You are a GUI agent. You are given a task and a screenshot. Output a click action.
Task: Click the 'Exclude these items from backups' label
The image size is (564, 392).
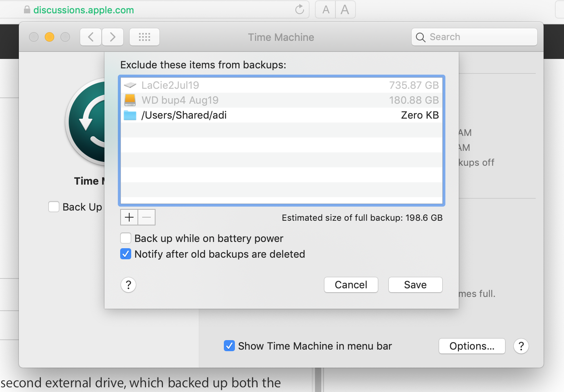pyautogui.click(x=203, y=65)
